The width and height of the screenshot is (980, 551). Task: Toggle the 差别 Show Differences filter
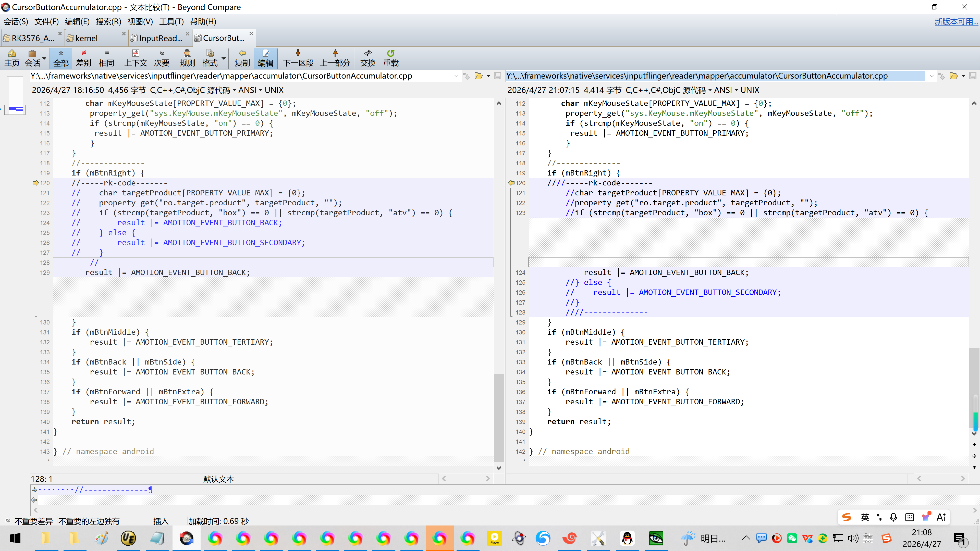click(83, 58)
